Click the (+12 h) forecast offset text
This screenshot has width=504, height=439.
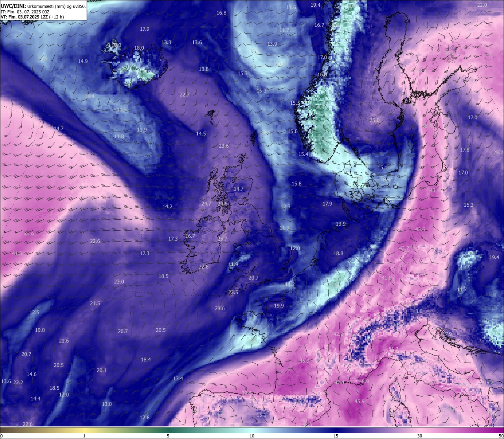(x=56, y=17)
